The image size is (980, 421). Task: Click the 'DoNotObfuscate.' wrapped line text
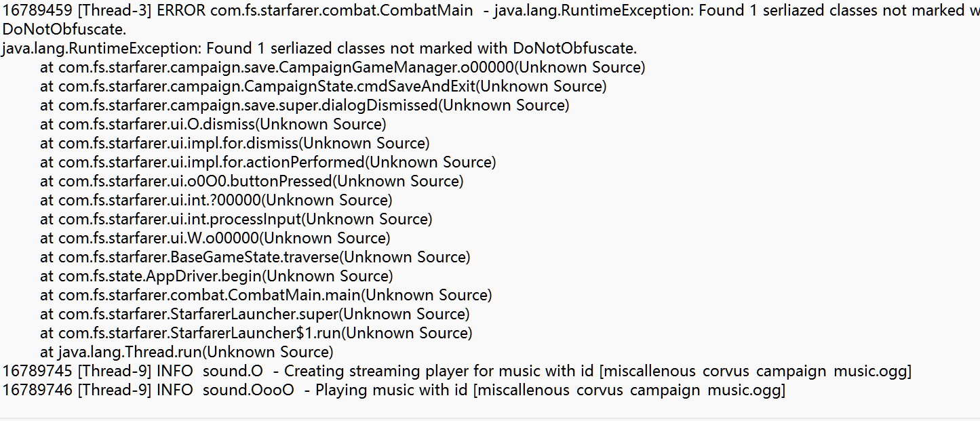pos(64,30)
